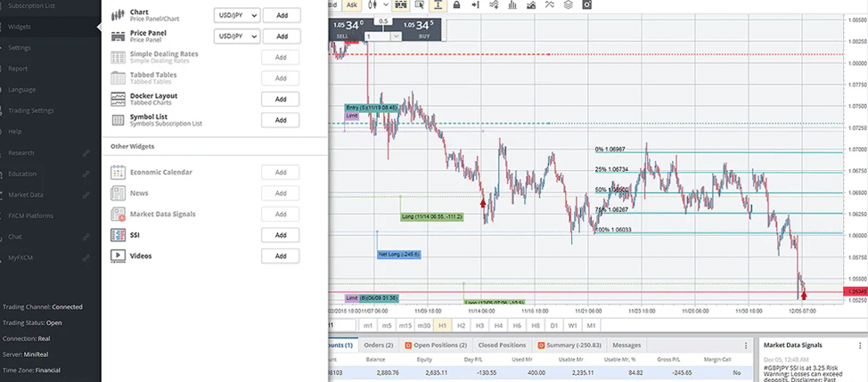Image resolution: width=868 pixels, height=382 pixels.
Task: Switch chart to m5 timeframe
Action: [387, 326]
